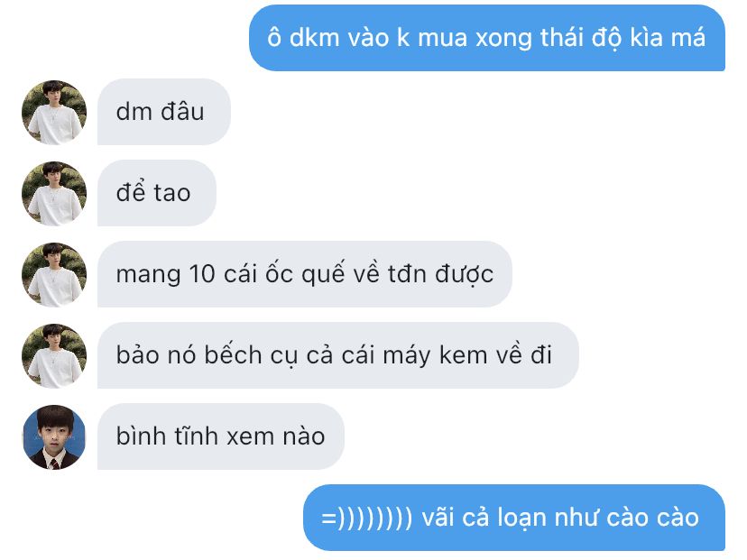
Task: Click the '=))))))))' emoticon in last message
Action: click(x=366, y=519)
